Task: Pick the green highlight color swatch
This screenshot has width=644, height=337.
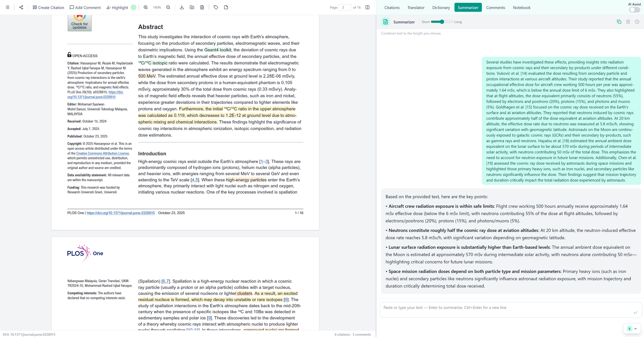Action: [134, 7]
